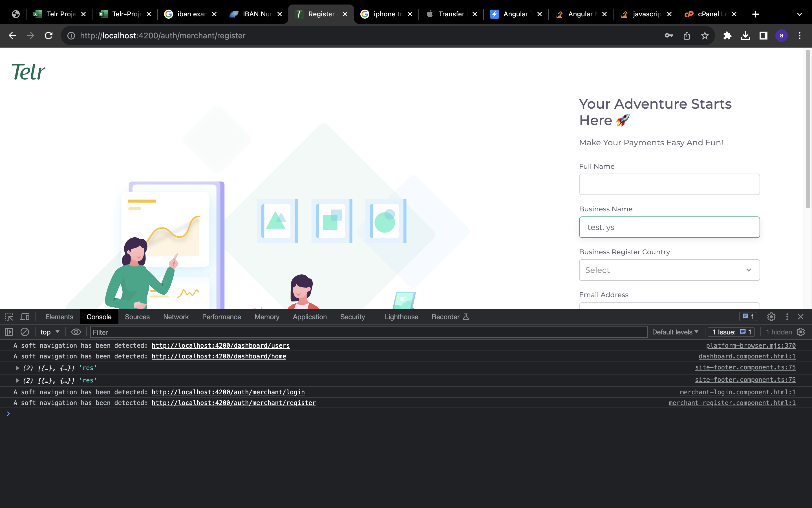Click the Business Name field

point(669,227)
